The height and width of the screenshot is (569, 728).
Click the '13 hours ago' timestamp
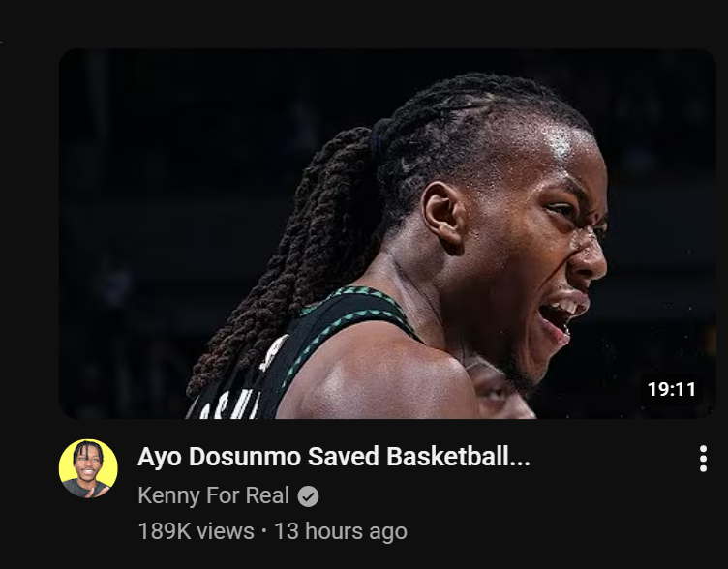(341, 531)
